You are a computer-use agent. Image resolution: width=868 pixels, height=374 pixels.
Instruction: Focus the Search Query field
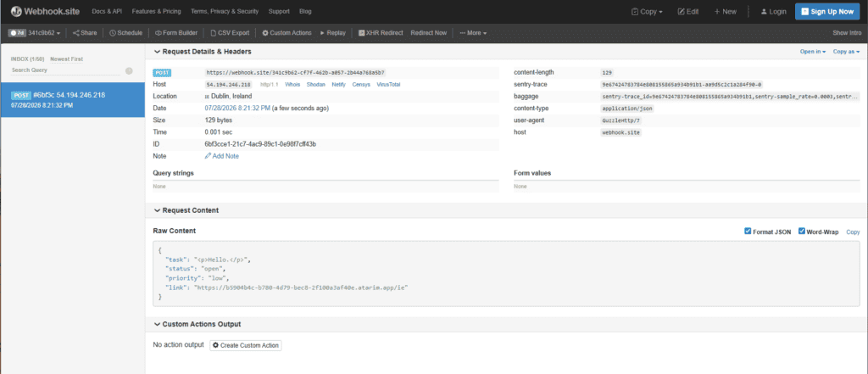click(x=65, y=70)
